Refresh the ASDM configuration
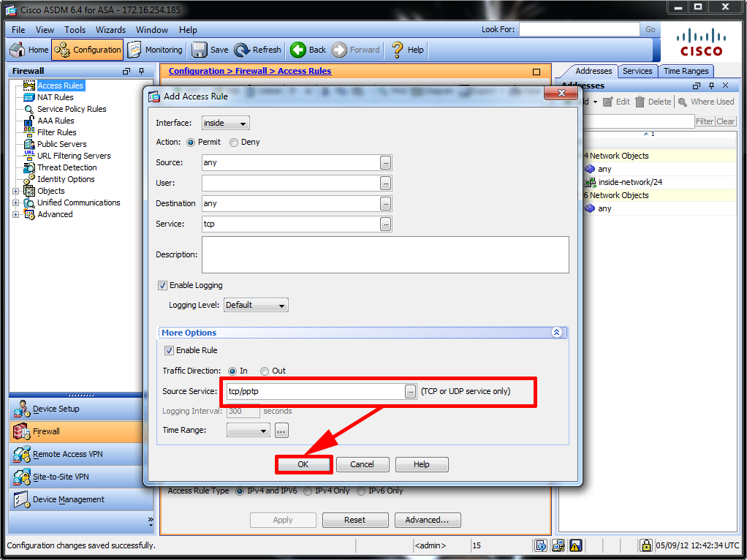The image size is (747, 560). click(x=258, y=50)
